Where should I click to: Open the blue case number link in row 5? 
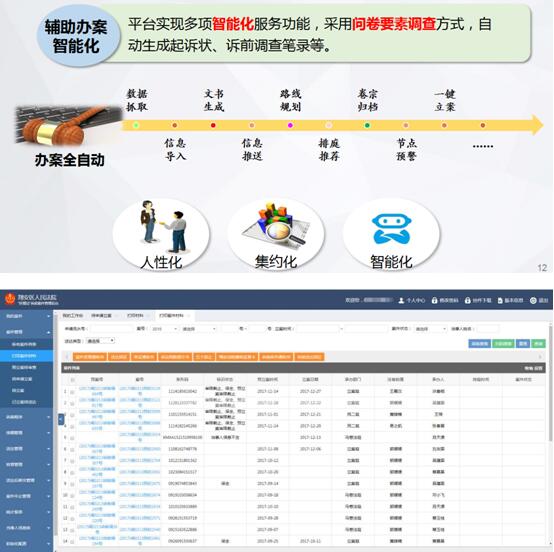[x=140, y=437]
